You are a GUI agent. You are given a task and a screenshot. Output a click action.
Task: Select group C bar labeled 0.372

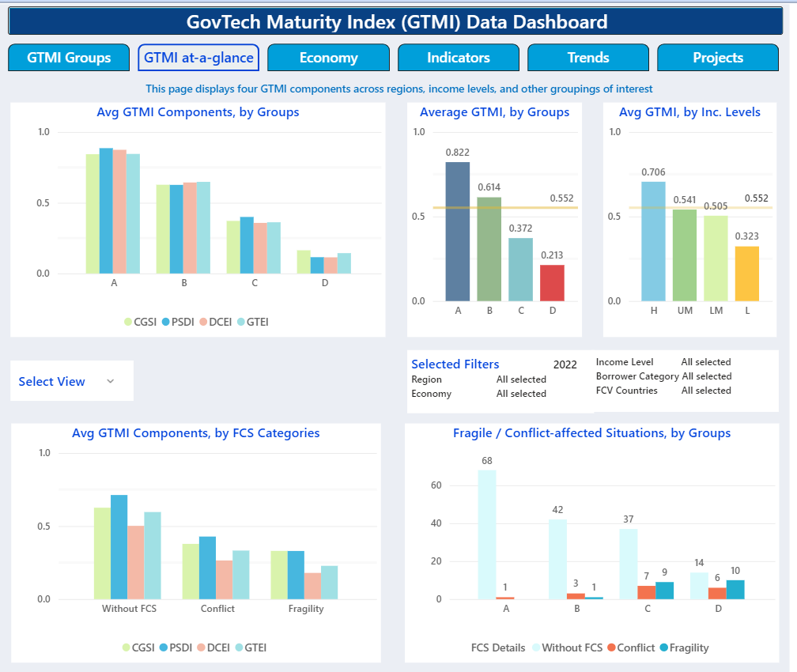pyautogui.click(x=520, y=270)
